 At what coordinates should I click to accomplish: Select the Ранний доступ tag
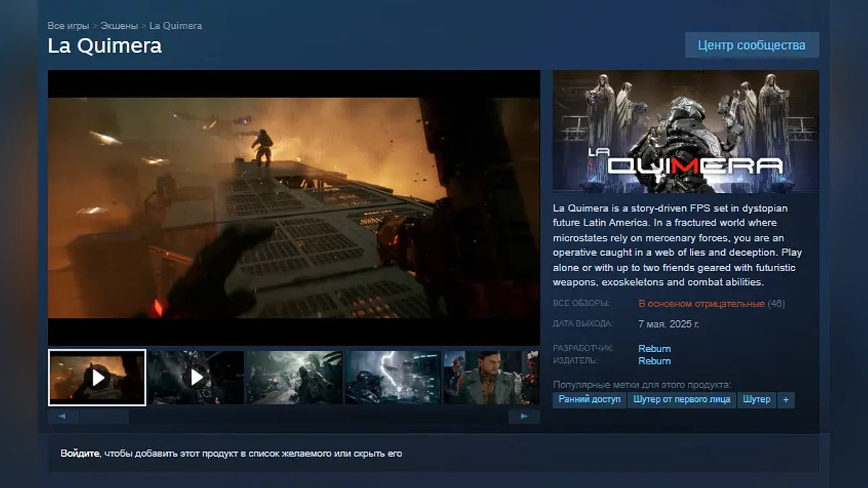[589, 400]
